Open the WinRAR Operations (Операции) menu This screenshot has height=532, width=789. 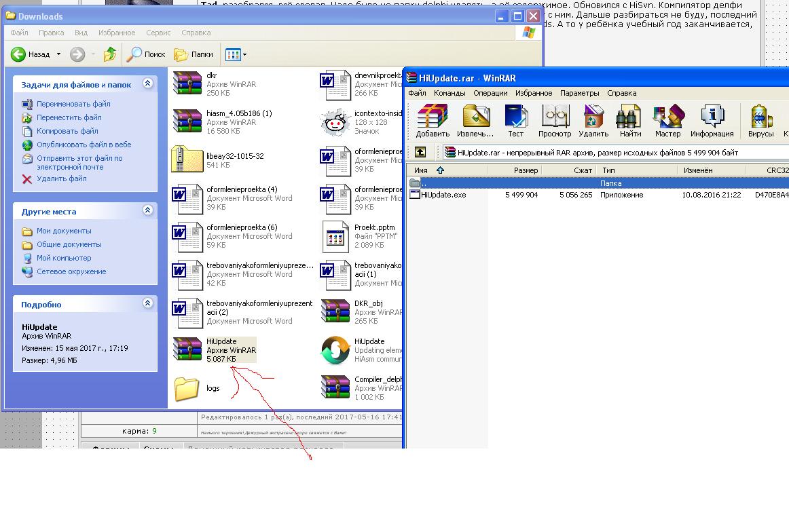(x=490, y=93)
